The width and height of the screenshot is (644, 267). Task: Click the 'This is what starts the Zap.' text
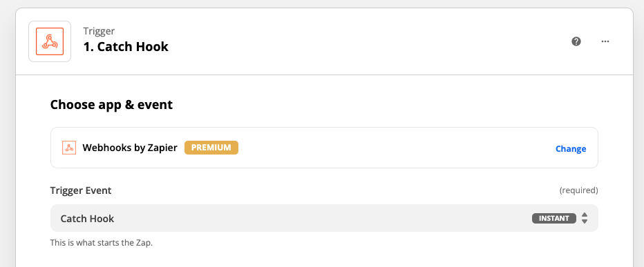coord(102,242)
